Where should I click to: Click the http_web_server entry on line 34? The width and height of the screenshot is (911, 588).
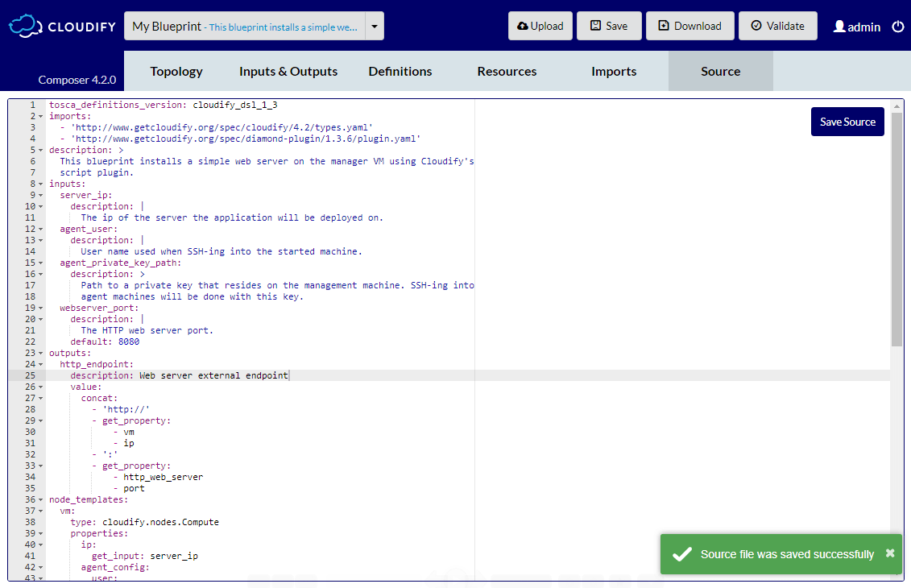pos(164,477)
